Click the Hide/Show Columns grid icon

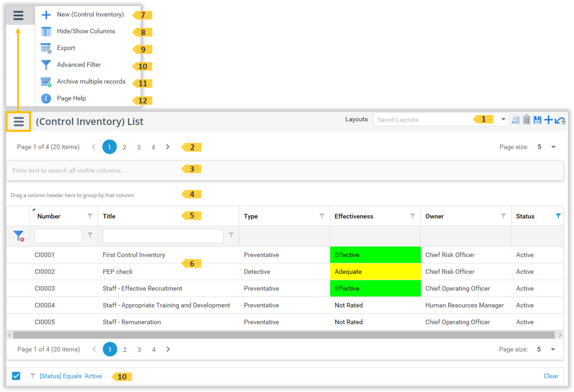point(46,31)
